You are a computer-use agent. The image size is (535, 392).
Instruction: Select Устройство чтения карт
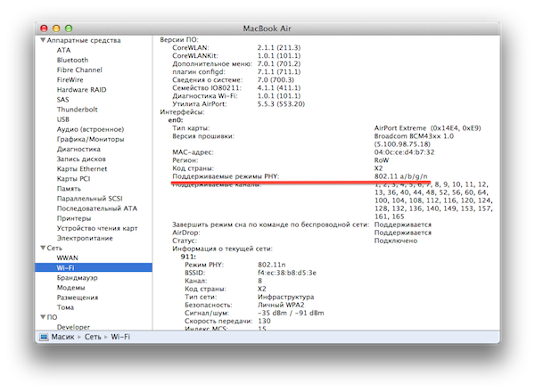tap(97, 228)
